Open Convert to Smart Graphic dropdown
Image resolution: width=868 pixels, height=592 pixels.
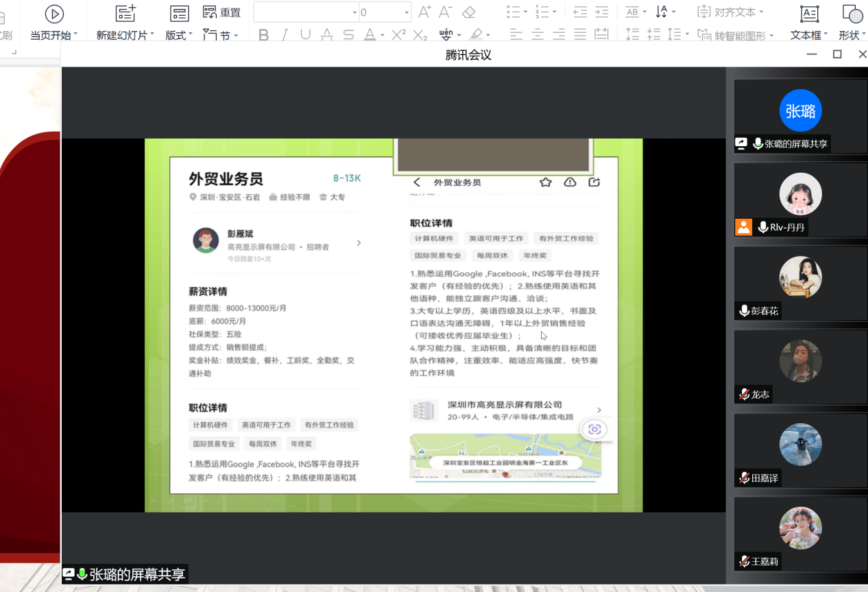click(x=735, y=35)
